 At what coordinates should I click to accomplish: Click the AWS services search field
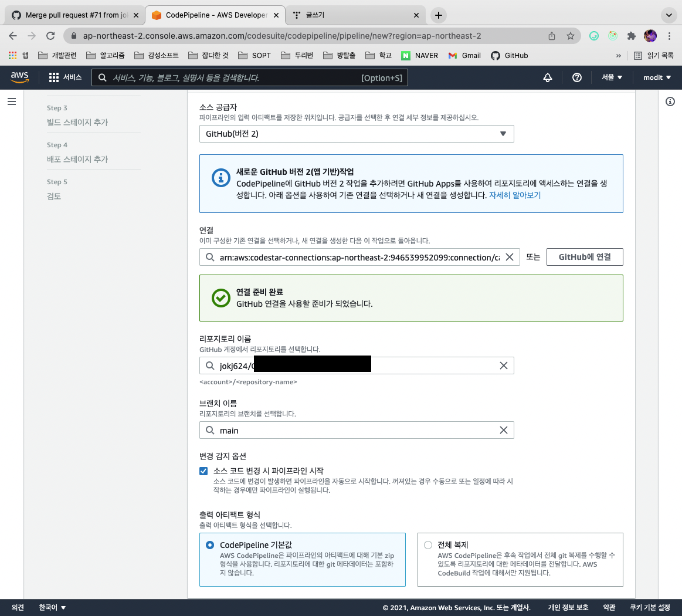point(250,77)
